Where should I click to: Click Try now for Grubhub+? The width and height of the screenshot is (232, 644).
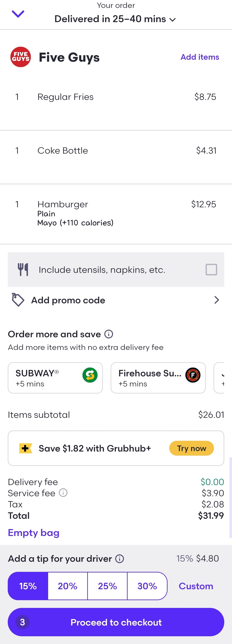[x=191, y=448]
